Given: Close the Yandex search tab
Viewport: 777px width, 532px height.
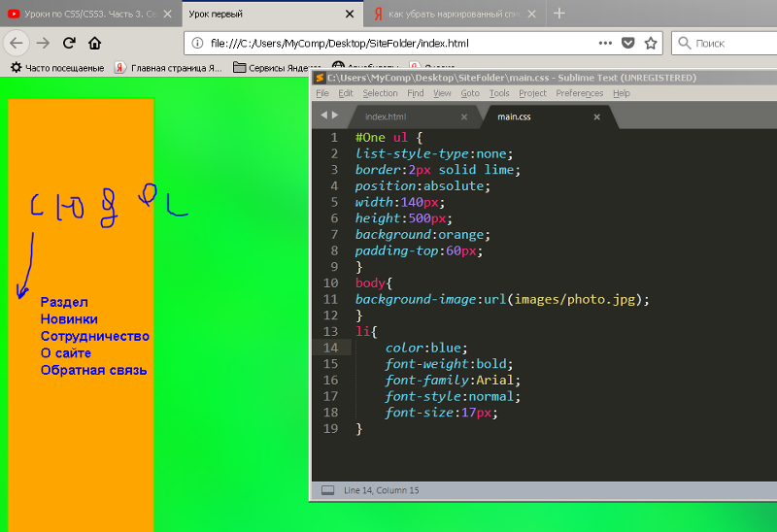Looking at the screenshot, I should (531, 14).
